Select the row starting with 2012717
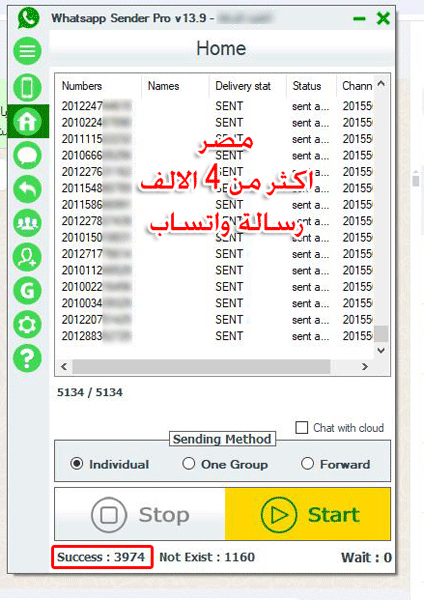Screen dimensions: 424x600 pos(216,254)
